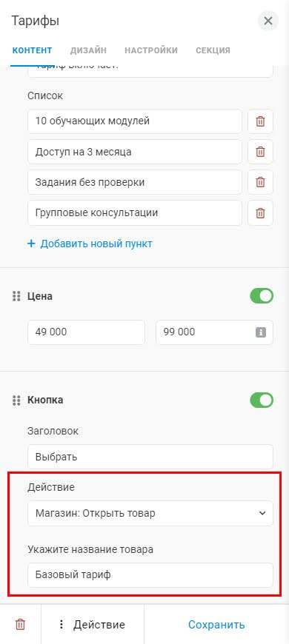Click Сохранить to save changes
This screenshot has height=644, width=289.
click(216, 625)
